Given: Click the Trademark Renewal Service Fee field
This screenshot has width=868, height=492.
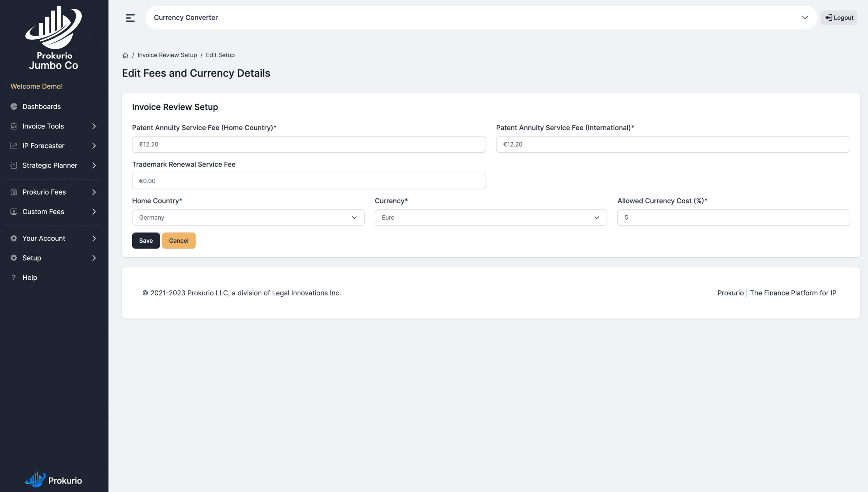Looking at the screenshot, I should (x=309, y=181).
